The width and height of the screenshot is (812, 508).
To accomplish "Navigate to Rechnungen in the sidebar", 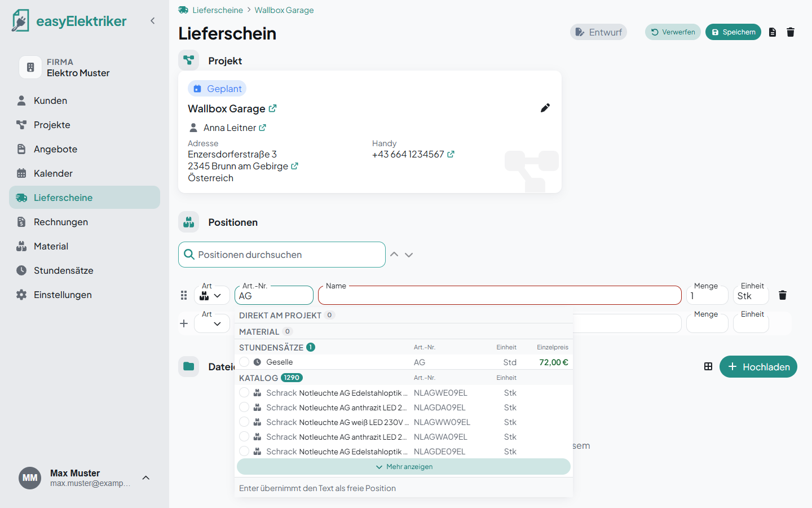I will (85, 222).
